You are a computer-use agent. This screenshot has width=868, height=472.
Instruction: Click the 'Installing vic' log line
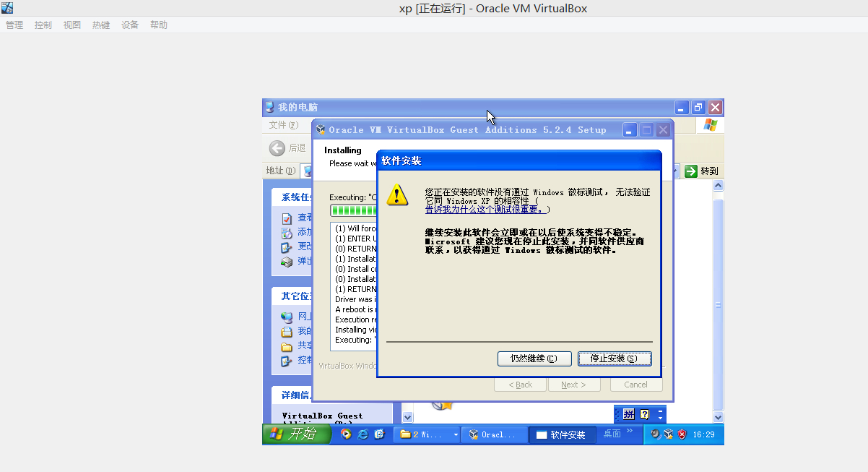tap(355, 330)
